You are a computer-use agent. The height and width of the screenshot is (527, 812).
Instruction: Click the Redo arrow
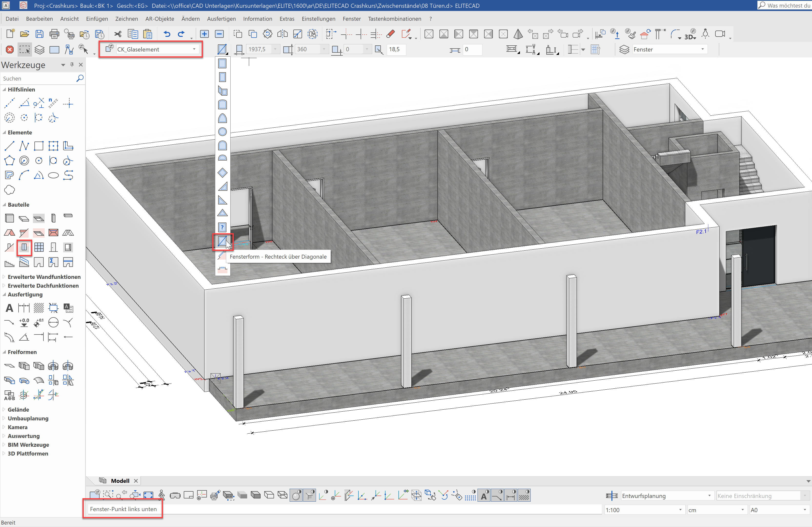point(181,34)
